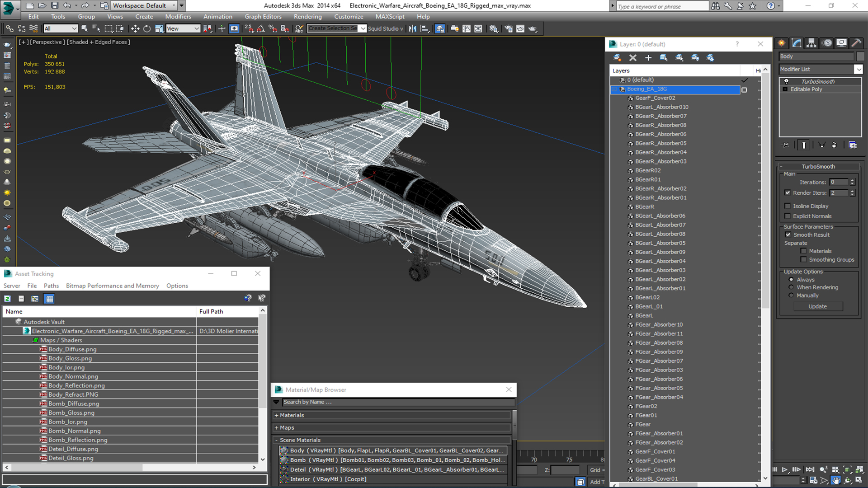
Task: Open the Create command panel tab
Action: pos(782,43)
